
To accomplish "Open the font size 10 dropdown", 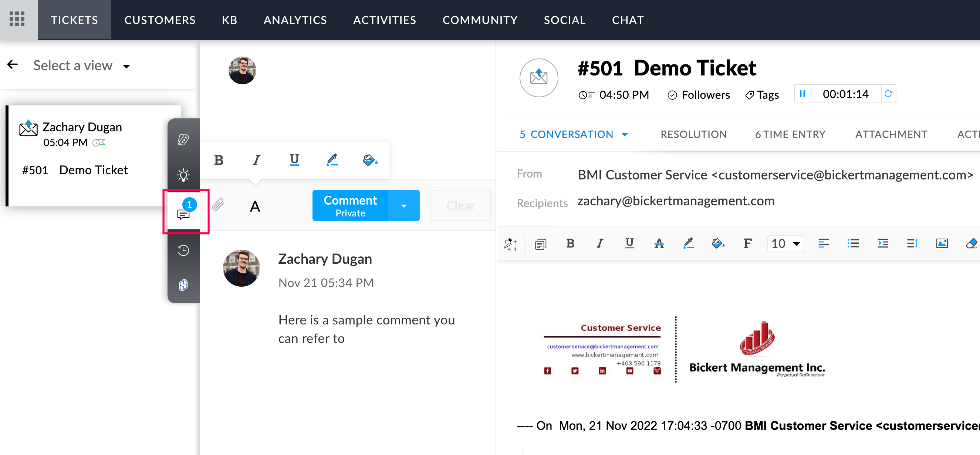I will pyautogui.click(x=785, y=243).
